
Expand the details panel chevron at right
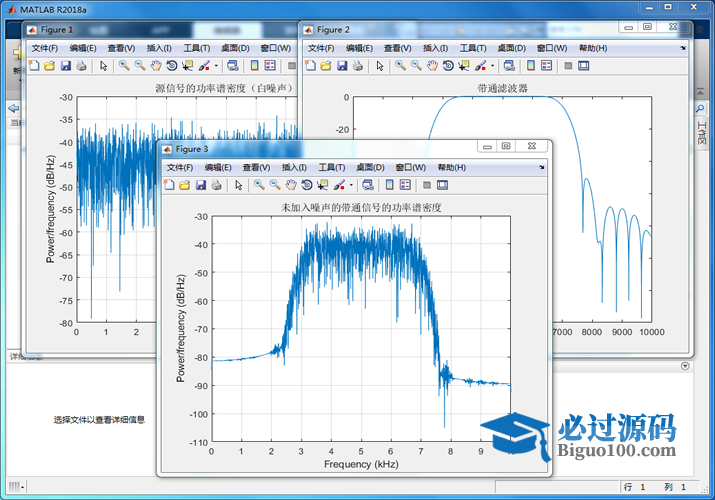pyautogui.click(x=685, y=366)
